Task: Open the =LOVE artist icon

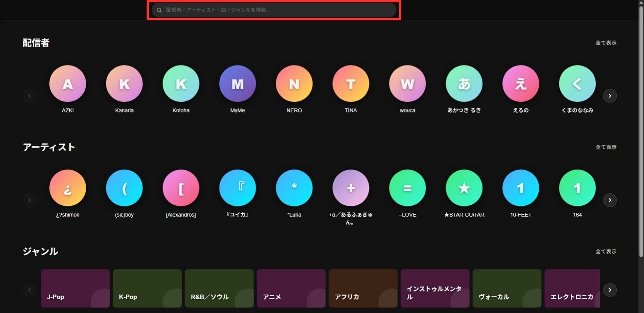Action: 407,188
